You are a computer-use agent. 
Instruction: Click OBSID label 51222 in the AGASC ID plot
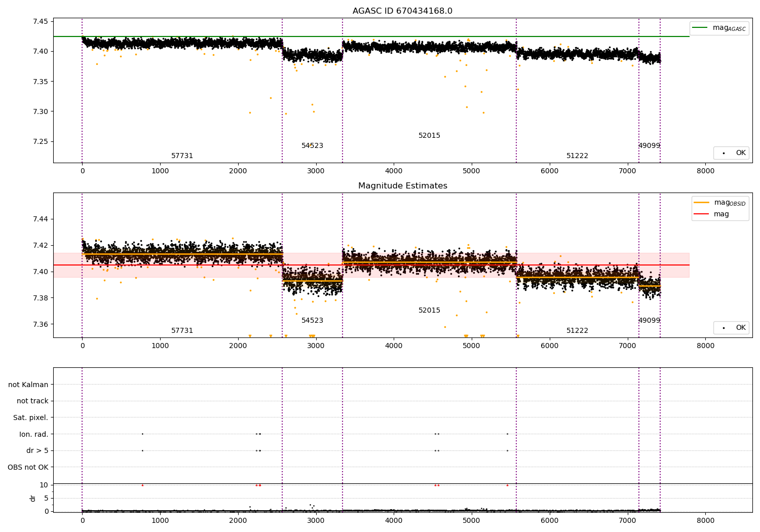coord(577,156)
